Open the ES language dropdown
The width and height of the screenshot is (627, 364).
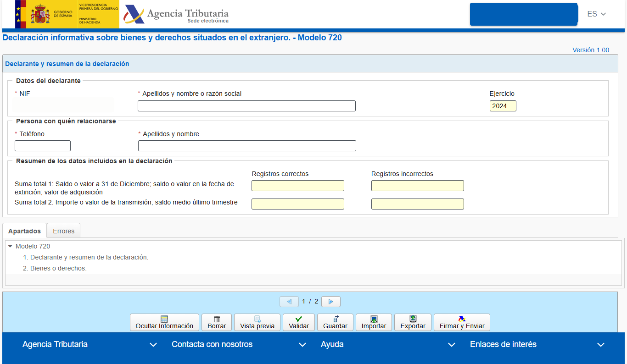(597, 14)
